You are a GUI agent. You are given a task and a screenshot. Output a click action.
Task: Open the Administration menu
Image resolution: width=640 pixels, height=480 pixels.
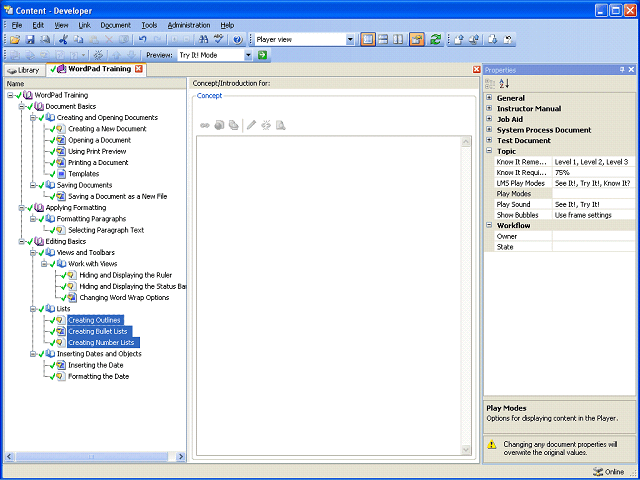189,25
